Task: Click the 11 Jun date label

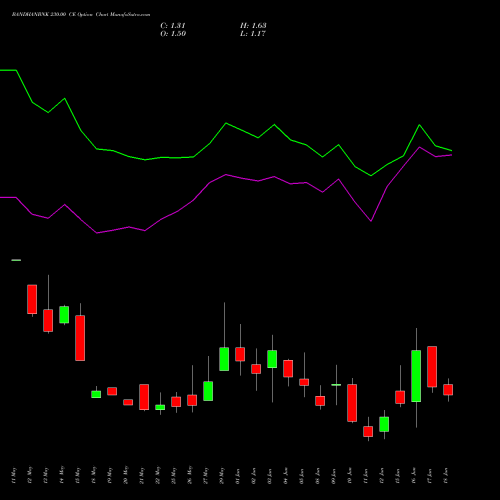Action: (366, 476)
